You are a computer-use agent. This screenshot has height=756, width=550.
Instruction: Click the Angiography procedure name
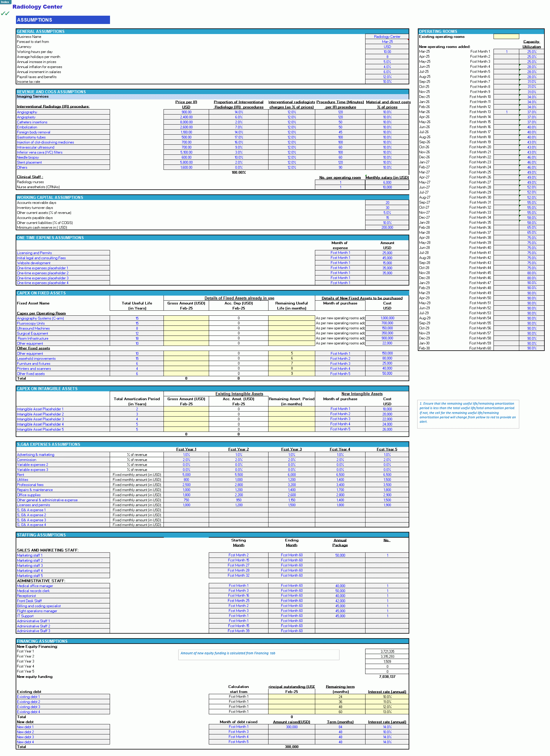(27, 112)
